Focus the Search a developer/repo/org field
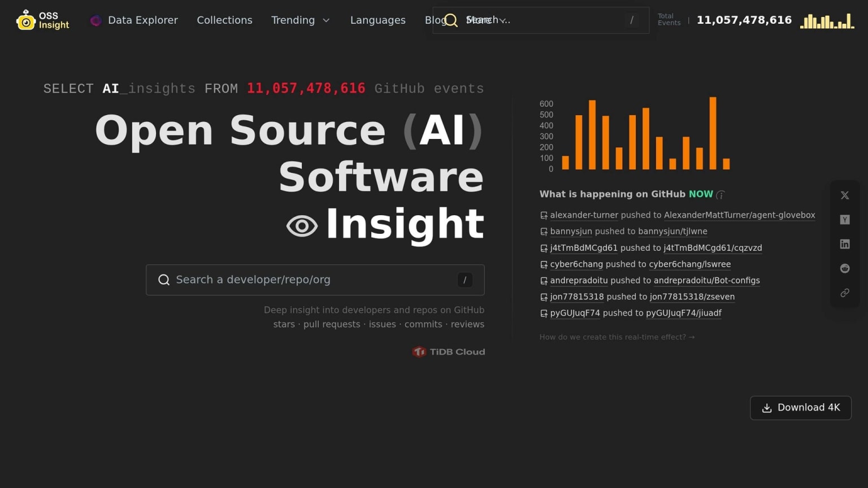This screenshot has width=868, height=488. coord(315,280)
